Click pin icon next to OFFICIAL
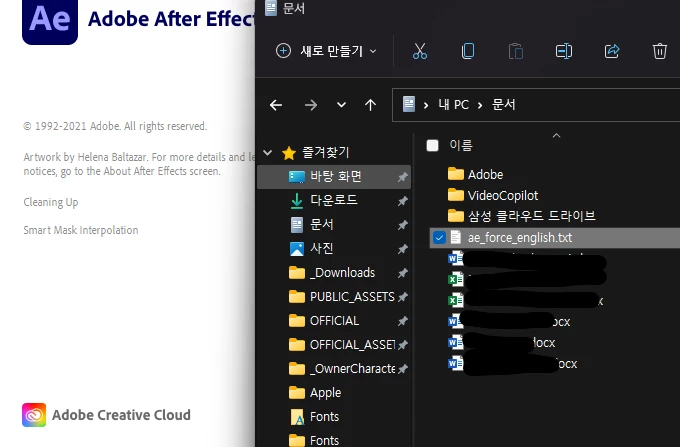 403,321
